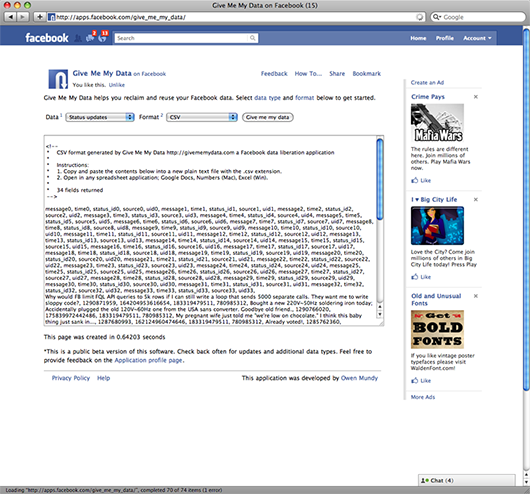The image size is (530, 494).
Task: Click the page loading spinner in address bar
Action: click(x=419, y=17)
